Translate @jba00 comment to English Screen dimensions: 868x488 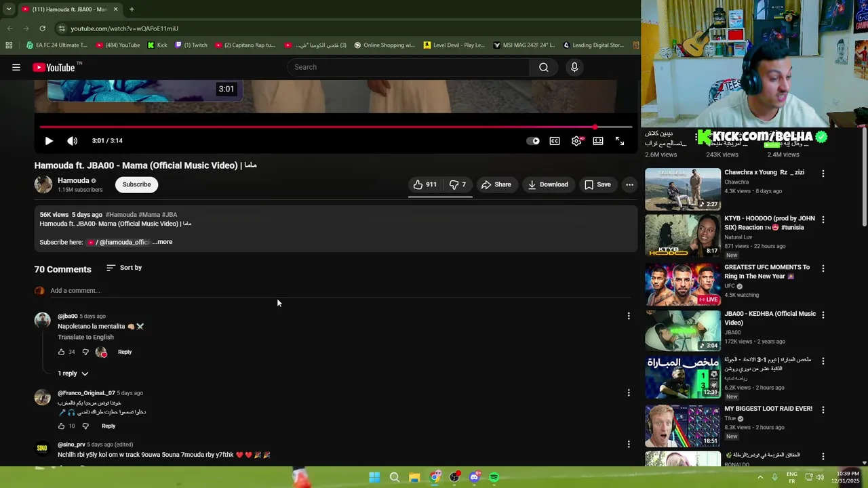coord(85,337)
